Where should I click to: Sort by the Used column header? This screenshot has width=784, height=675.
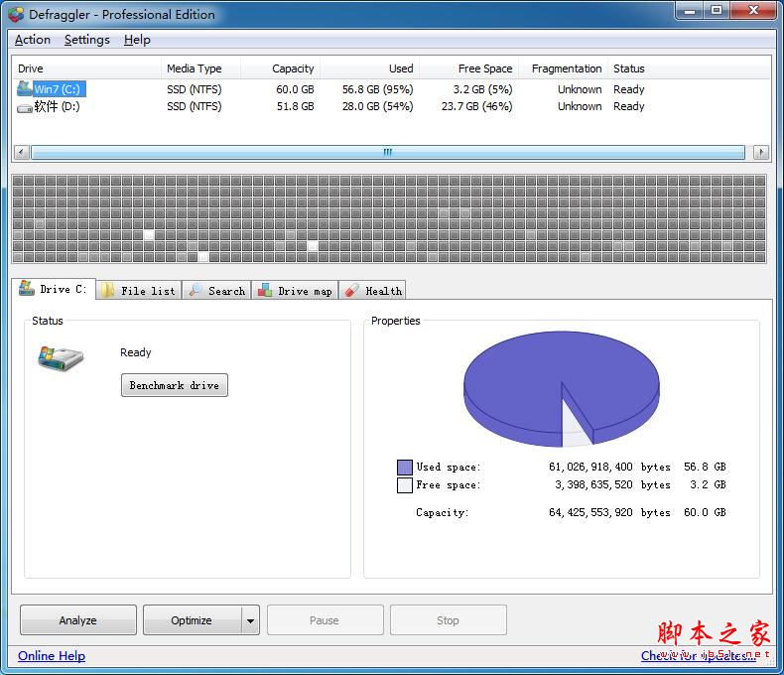369,68
